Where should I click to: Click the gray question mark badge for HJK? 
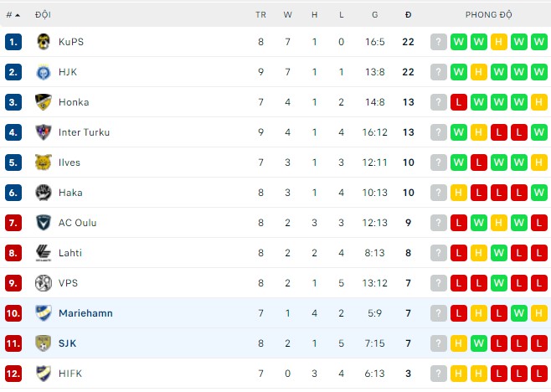pyautogui.click(x=439, y=72)
